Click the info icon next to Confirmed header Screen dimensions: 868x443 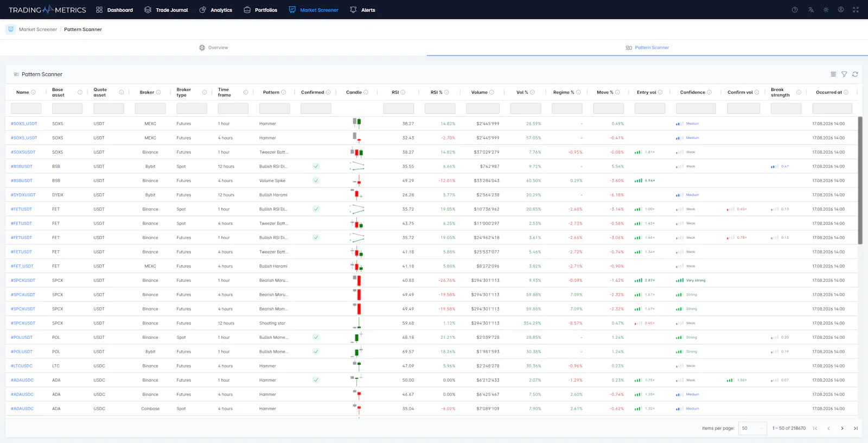point(328,92)
